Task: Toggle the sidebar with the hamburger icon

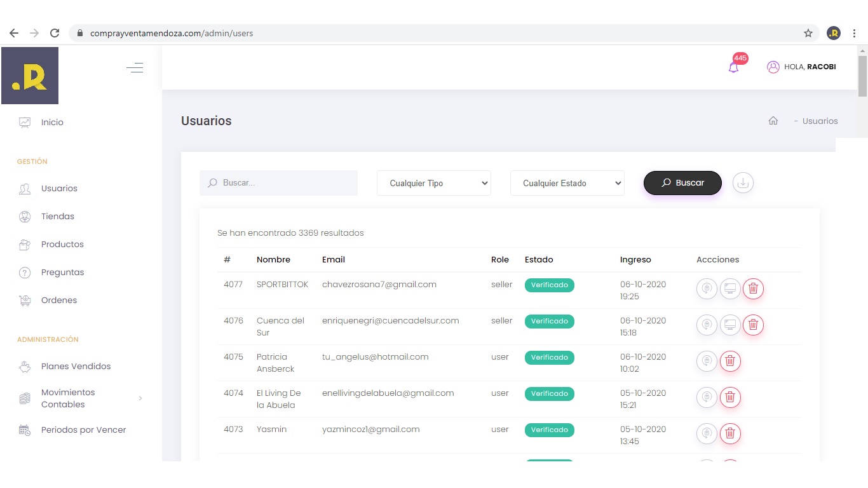Action: [135, 67]
